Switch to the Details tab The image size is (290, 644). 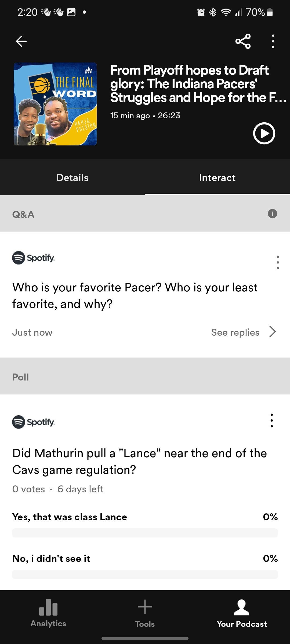(73, 178)
